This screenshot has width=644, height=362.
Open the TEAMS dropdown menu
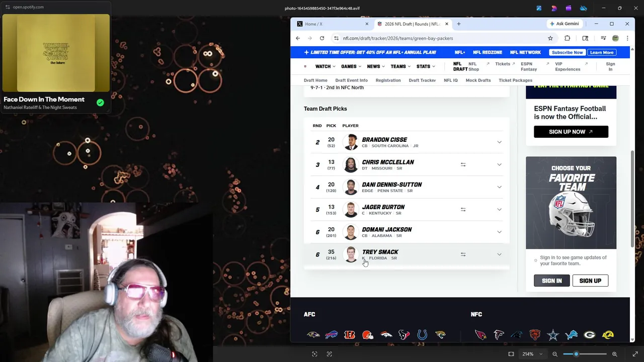[400, 66]
